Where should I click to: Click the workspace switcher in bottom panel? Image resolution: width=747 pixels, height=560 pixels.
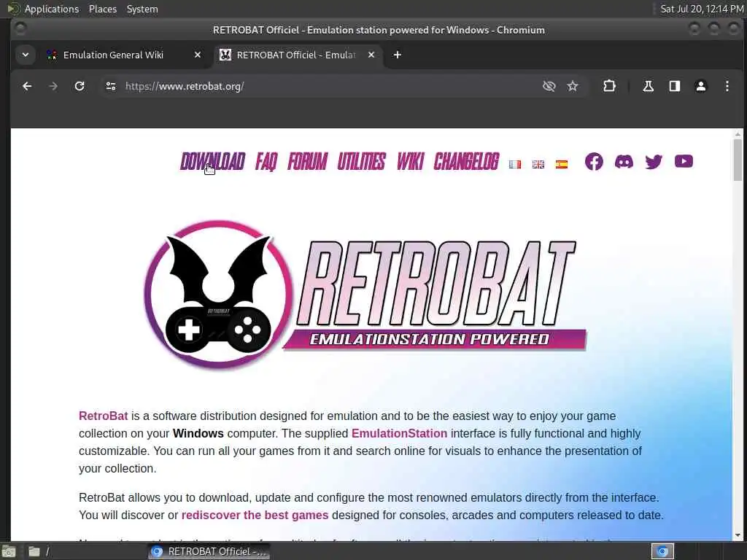pos(662,551)
